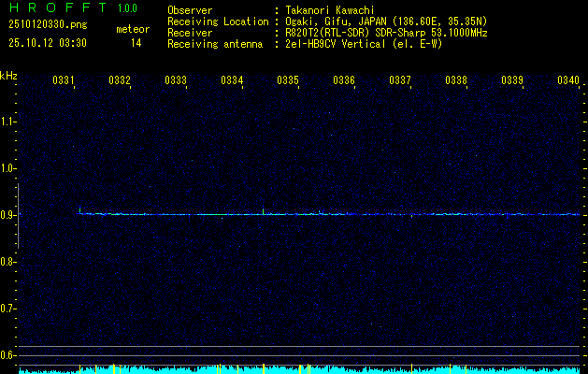The width and height of the screenshot is (588, 374).
Task: Click the grey vertical range bar beside 0.9
Action: click(18, 216)
